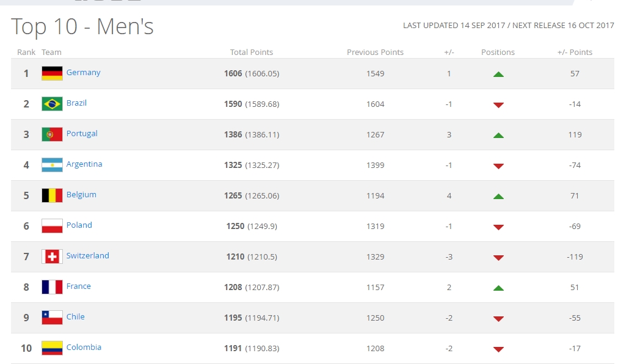Click the +/- Points column header
The height and width of the screenshot is (364, 618).
pyautogui.click(x=575, y=53)
